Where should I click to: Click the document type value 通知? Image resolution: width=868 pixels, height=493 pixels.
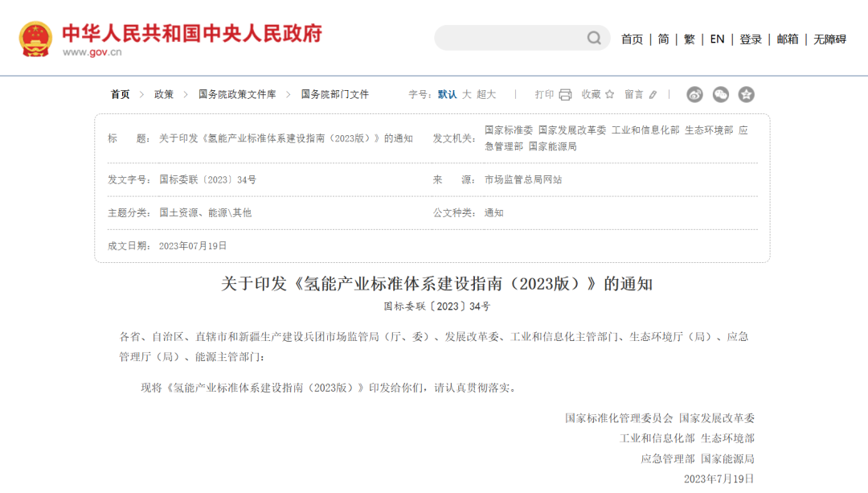[493, 212]
